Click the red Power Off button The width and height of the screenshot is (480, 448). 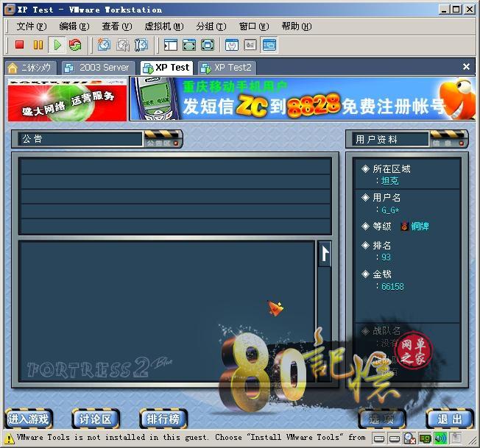20,45
